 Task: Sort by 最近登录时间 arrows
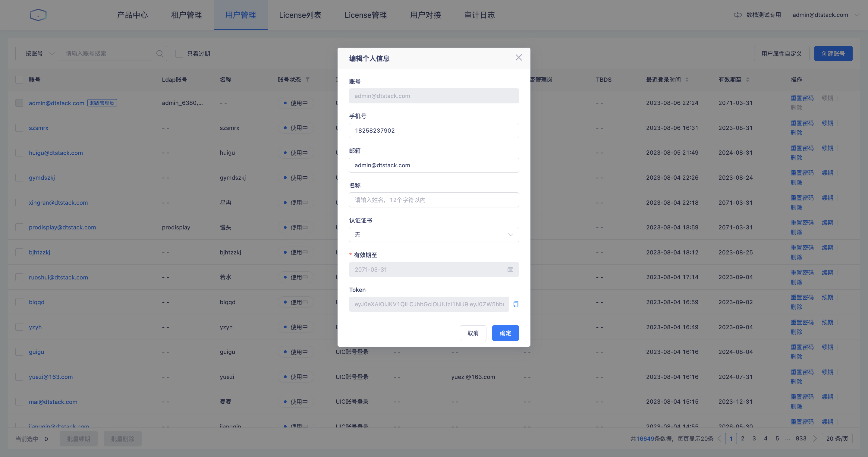(x=687, y=80)
